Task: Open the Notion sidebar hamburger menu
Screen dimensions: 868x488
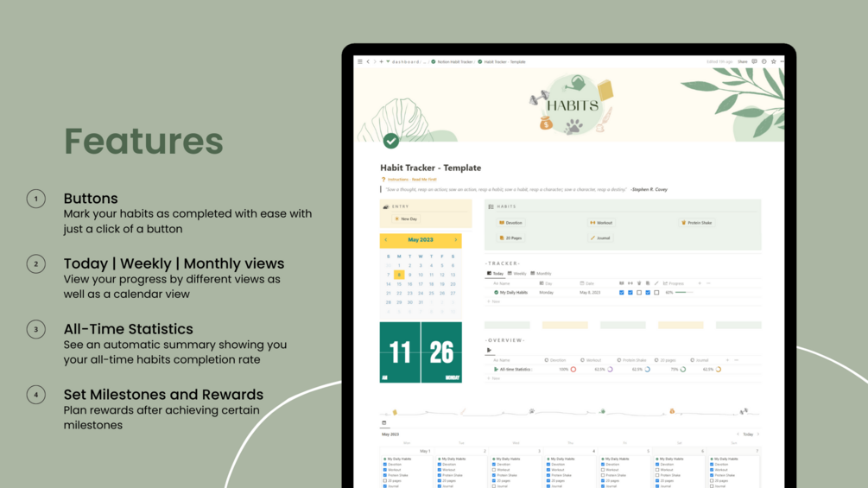Action: point(360,61)
